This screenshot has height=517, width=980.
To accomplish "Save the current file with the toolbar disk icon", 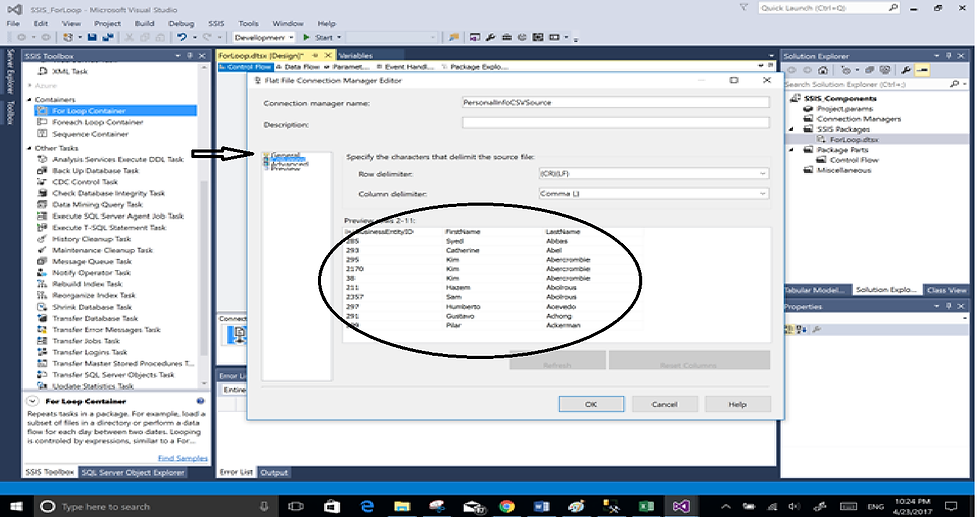I will [x=92, y=38].
